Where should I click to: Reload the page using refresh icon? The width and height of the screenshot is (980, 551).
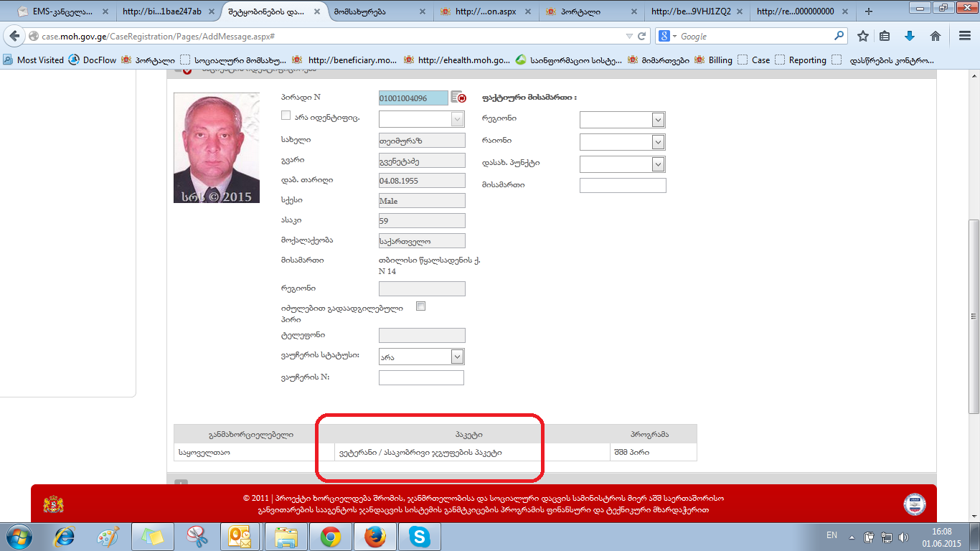pos(642,36)
